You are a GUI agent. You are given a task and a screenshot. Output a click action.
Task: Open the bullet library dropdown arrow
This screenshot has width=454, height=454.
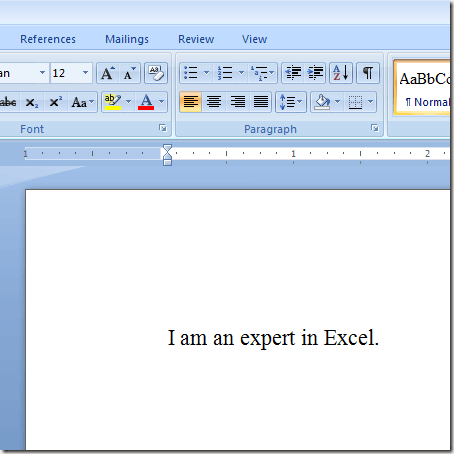pyautogui.click(x=206, y=73)
